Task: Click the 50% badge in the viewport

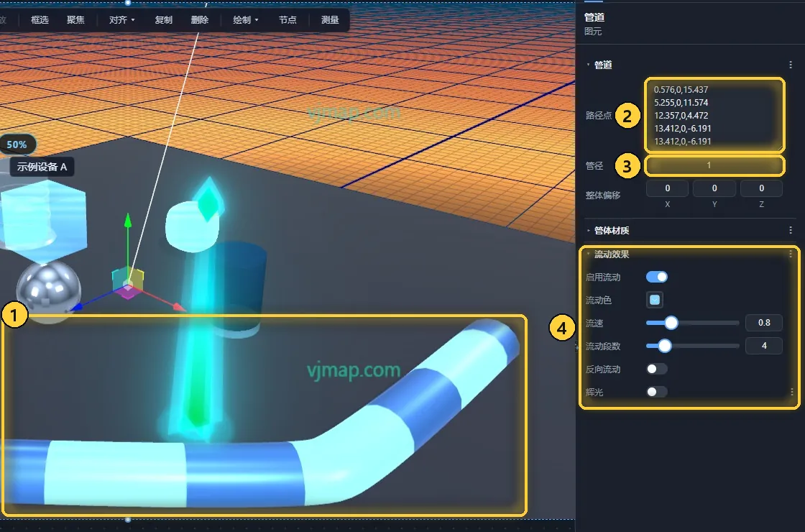Action: point(17,145)
